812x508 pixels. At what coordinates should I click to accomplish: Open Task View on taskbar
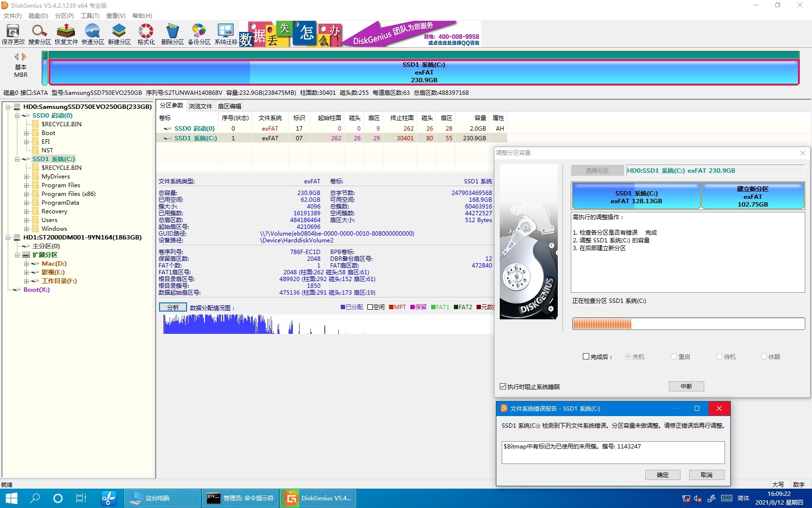81,498
